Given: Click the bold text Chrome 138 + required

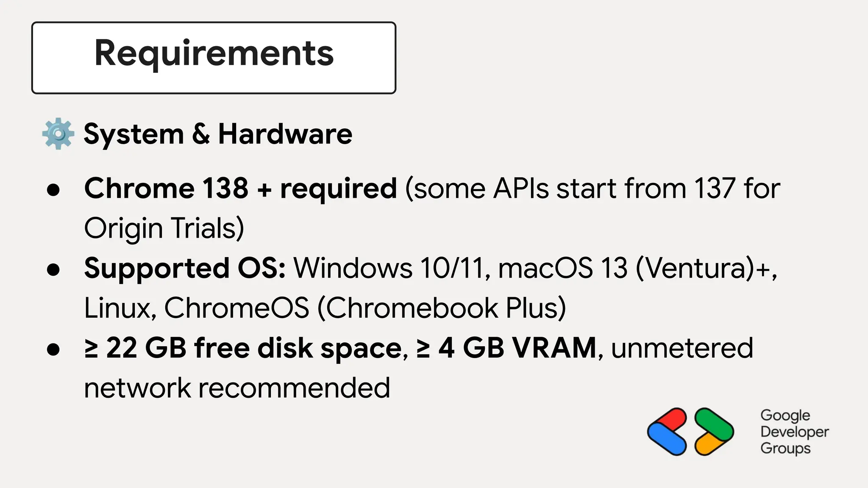Looking at the screenshot, I should point(240,188).
